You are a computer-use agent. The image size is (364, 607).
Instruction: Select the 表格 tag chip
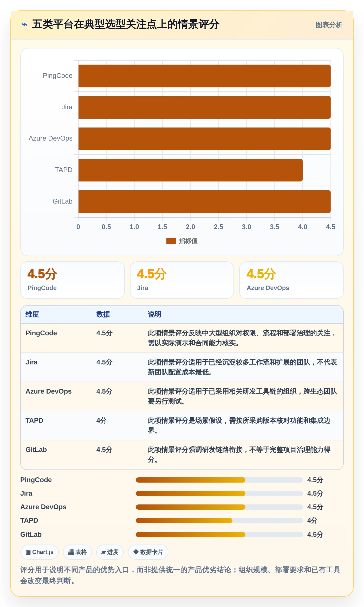click(x=77, y=552)
